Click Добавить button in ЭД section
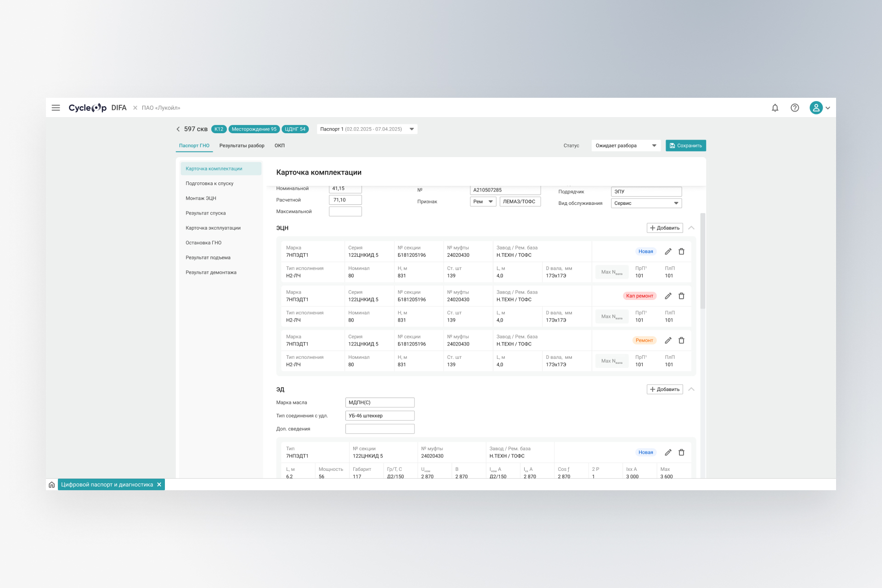 point(665,390)
